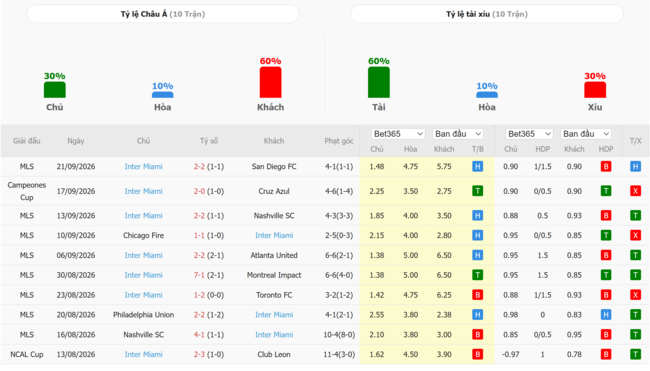The image size is (650, 371).
Task: Click blue H T/B badge in 13/09/2026 Nashville SC row
Action: 478,216
